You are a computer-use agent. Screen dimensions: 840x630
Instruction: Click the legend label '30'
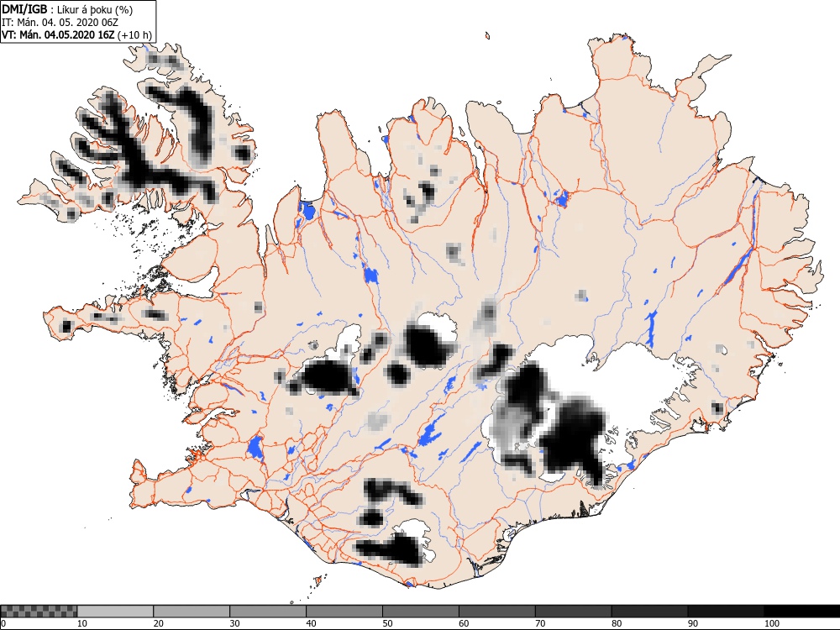[235, 623]
